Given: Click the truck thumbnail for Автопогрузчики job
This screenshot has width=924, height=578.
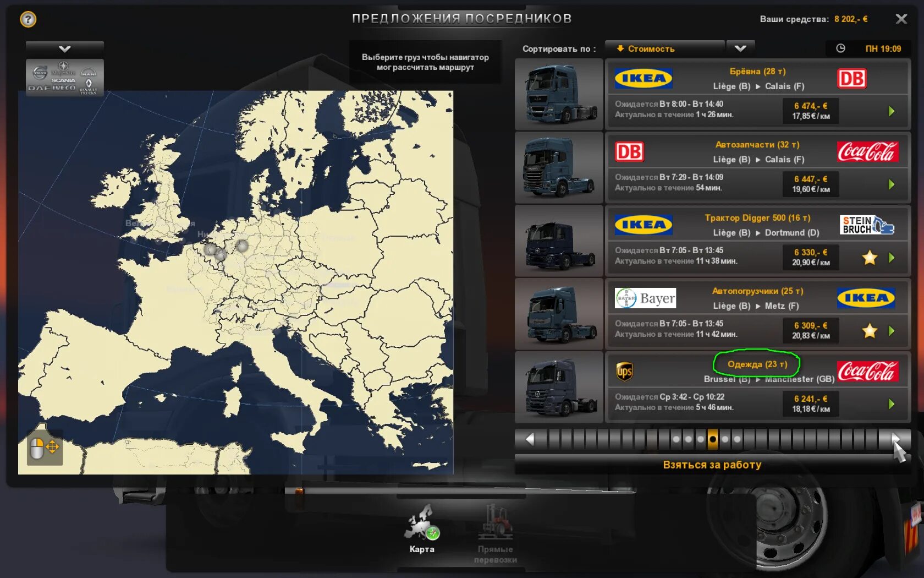Looking at the screenshot, I should [559, 314].
